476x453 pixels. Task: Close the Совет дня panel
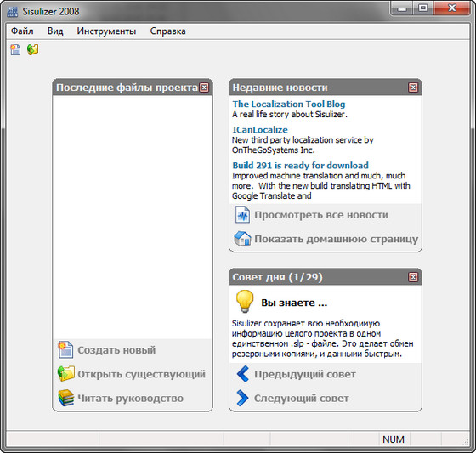pos(413,277)
